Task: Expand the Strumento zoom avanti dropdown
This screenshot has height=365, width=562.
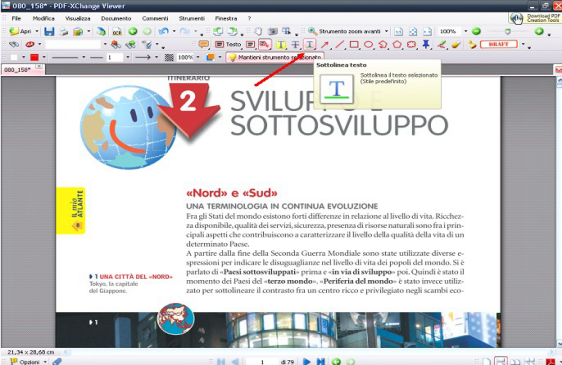Action: point(386,32)
